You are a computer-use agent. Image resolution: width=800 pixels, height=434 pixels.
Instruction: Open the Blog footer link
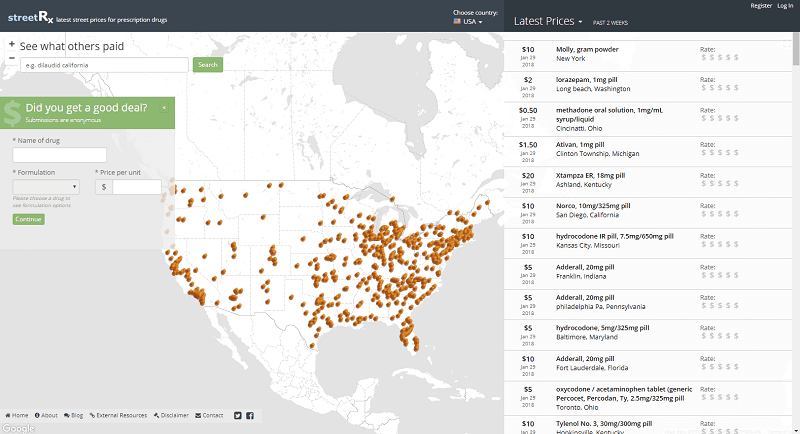(x=73, y=416)
